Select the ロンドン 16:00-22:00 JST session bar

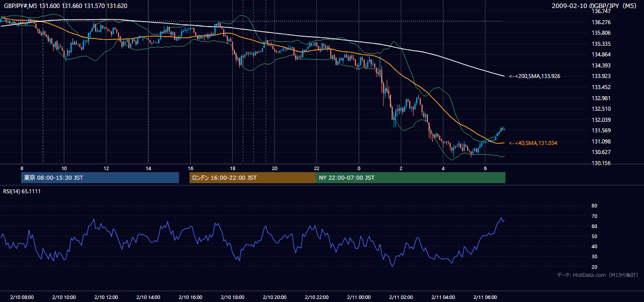252,178
